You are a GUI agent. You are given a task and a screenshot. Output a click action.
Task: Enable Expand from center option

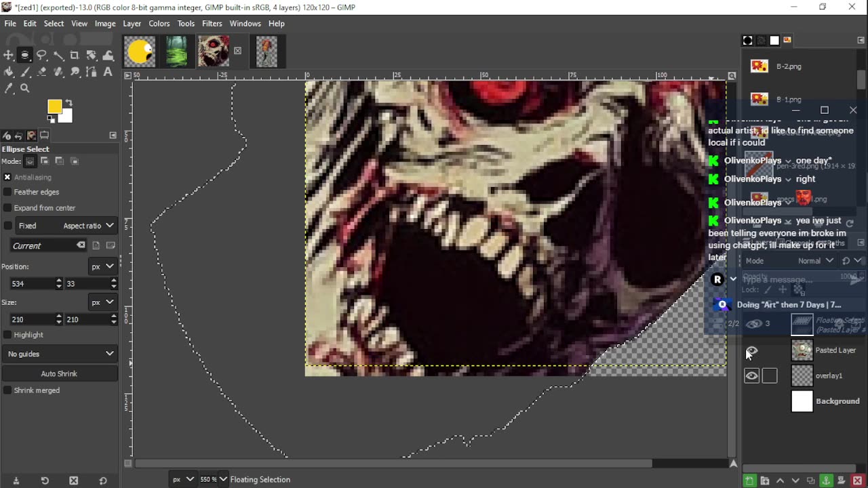tap(7, 208)
